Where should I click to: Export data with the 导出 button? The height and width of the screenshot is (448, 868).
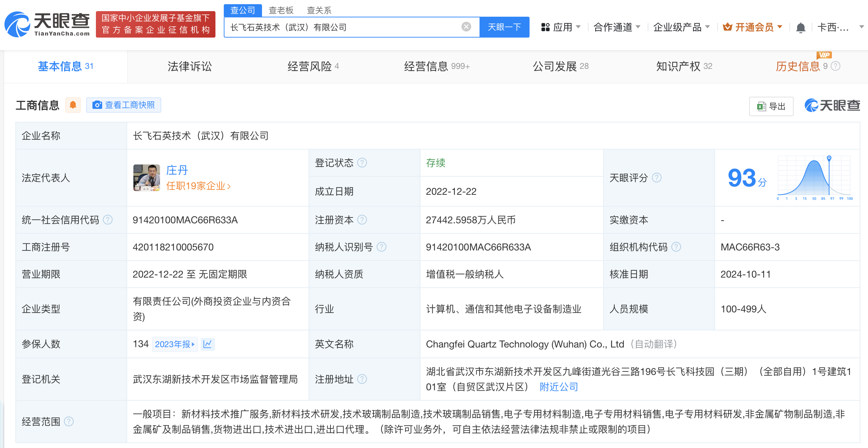point(771,106)
